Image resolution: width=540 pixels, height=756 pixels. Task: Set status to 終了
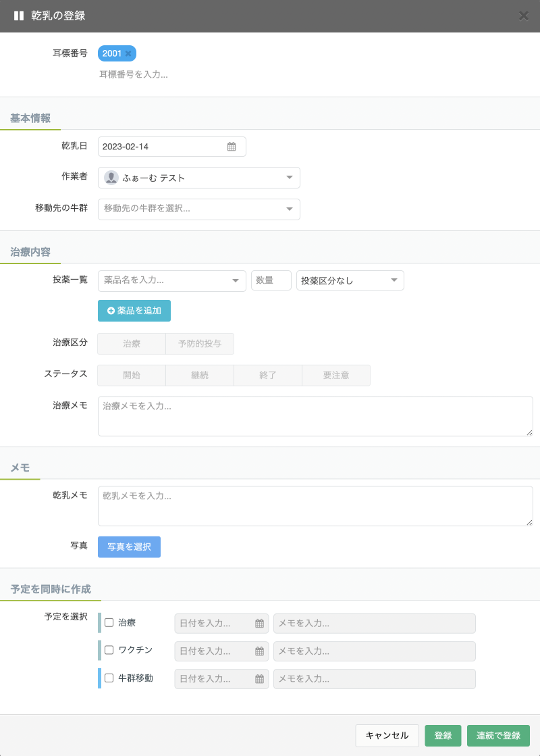268,375
